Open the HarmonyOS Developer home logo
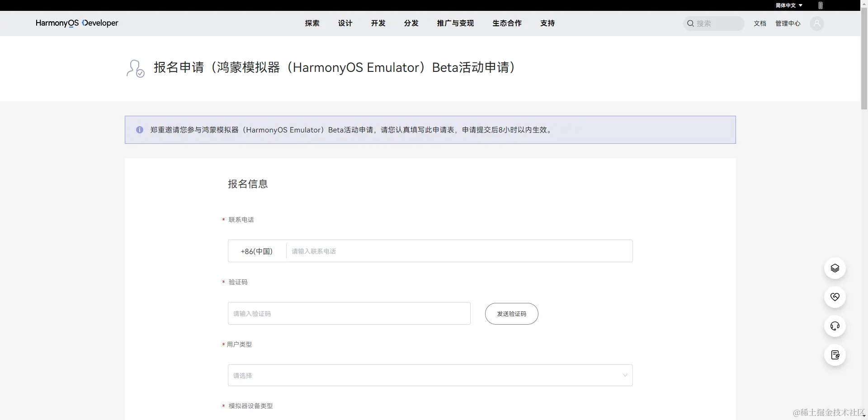 [77, 23]
